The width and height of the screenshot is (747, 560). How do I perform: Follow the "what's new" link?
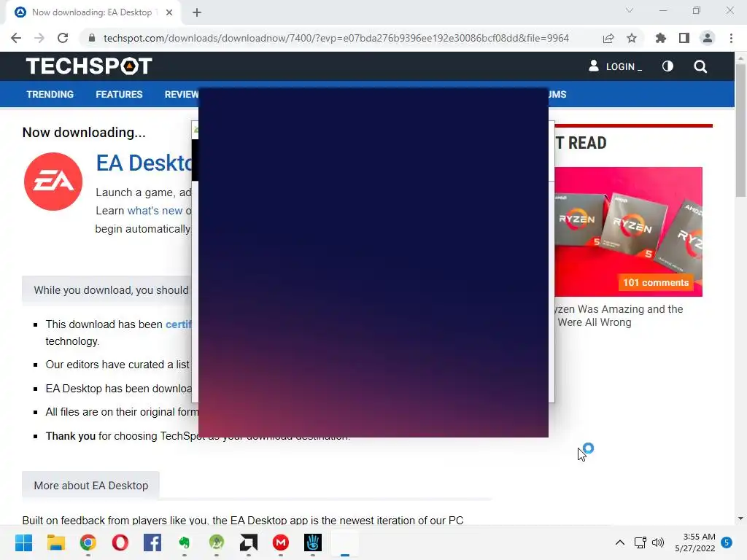click(155, 211)
